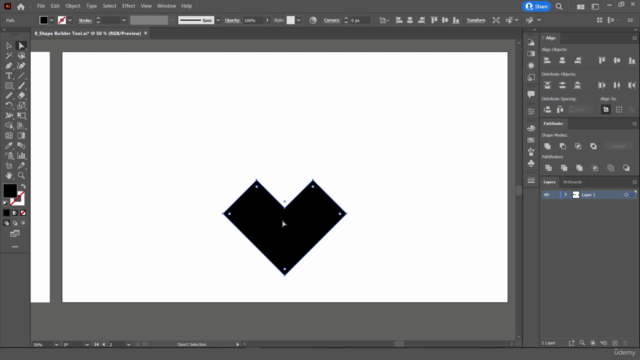Select the Column Graph tool
The height and width of the screenshot is (360, 640).
coord(21,156)
